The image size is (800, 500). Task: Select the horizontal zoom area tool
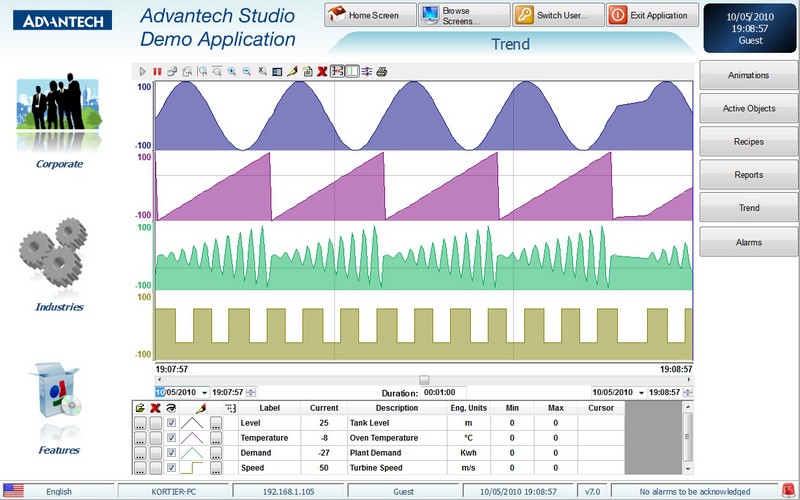click(x=203, y=72)
